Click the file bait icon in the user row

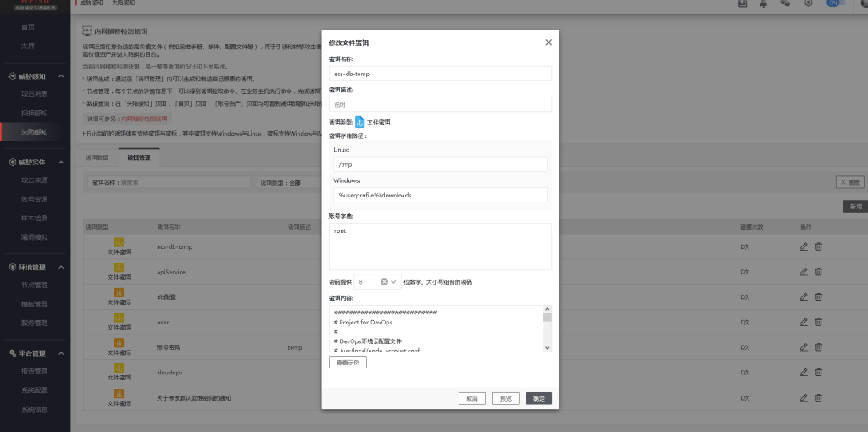pos(120,318)
